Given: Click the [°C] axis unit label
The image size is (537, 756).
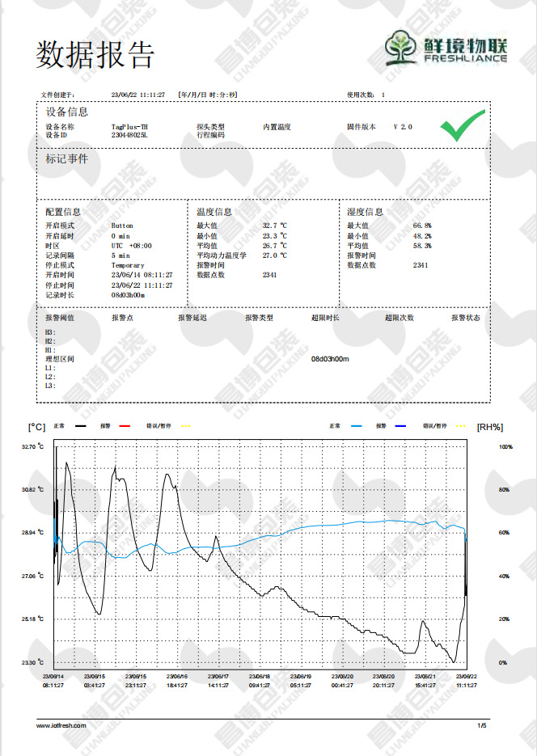Looking at the screenshot, I should pyautogui.click(x=36, y=427).
